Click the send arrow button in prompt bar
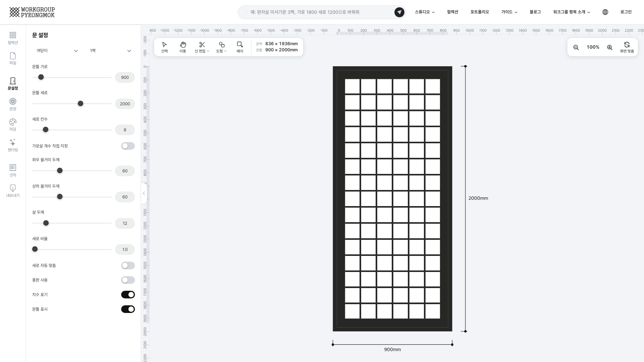Screen dimensions: 644x362 [x=399, y=12]
